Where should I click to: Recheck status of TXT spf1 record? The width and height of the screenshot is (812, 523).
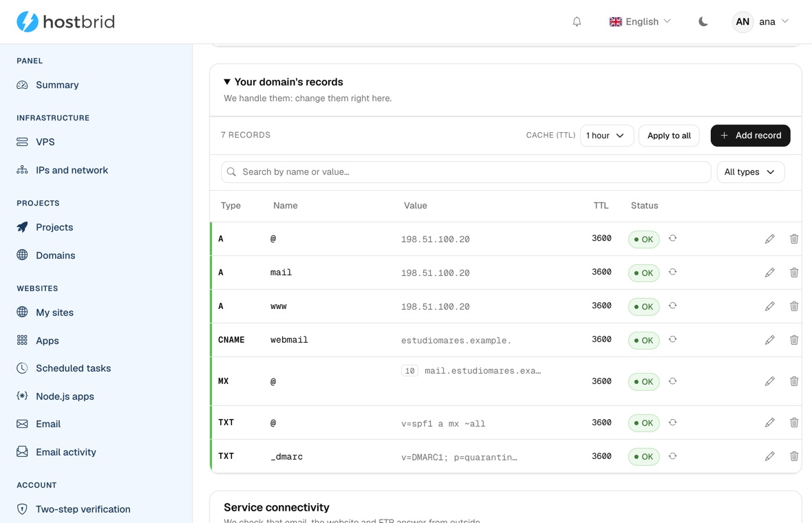click(672, 423)
